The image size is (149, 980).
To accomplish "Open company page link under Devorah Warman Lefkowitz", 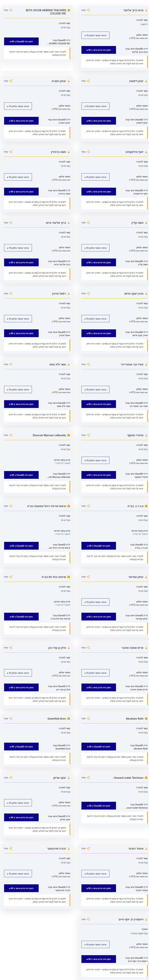I will (63, 463).
